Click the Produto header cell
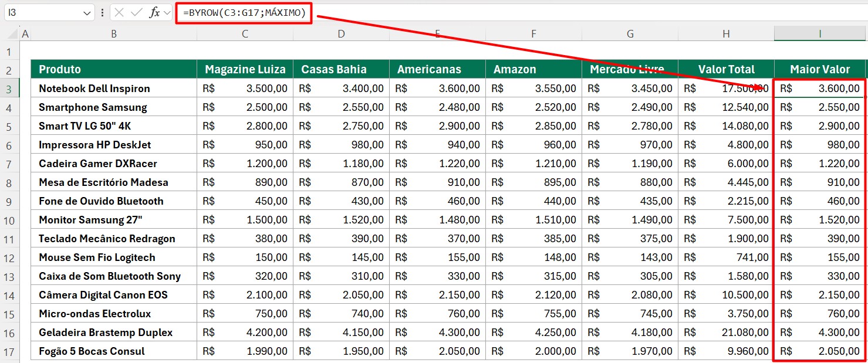868x363 pixels. pos(114,69)
